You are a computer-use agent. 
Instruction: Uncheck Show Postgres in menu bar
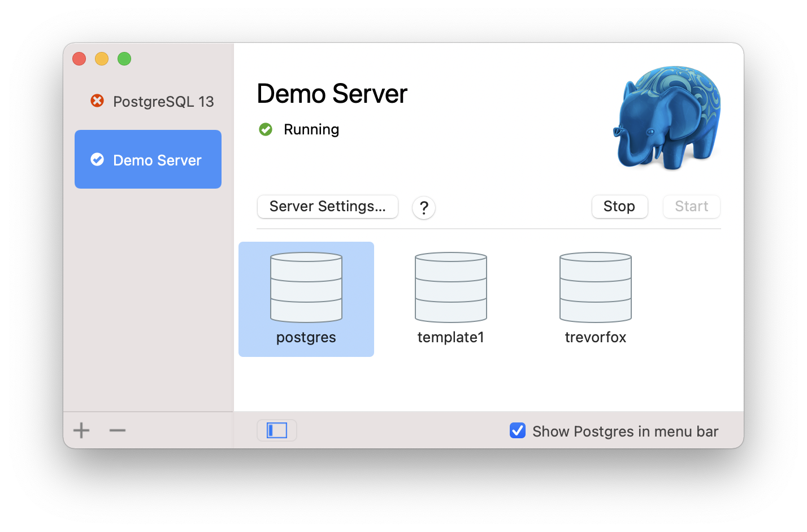click(x=518, y=430)
